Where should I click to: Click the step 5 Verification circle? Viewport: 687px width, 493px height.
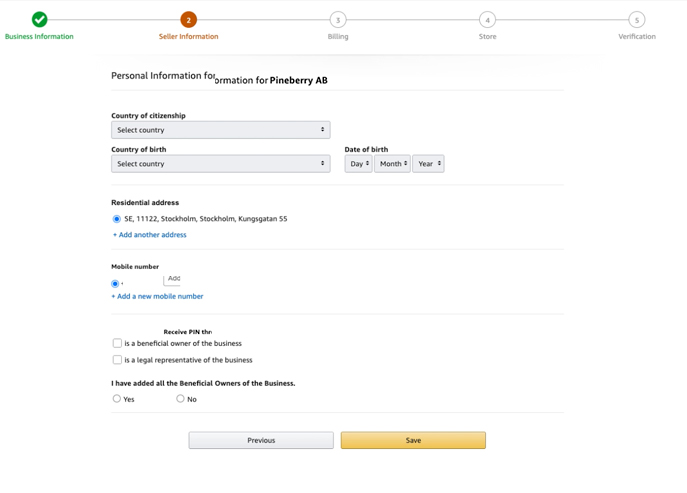tap(636, 19)
